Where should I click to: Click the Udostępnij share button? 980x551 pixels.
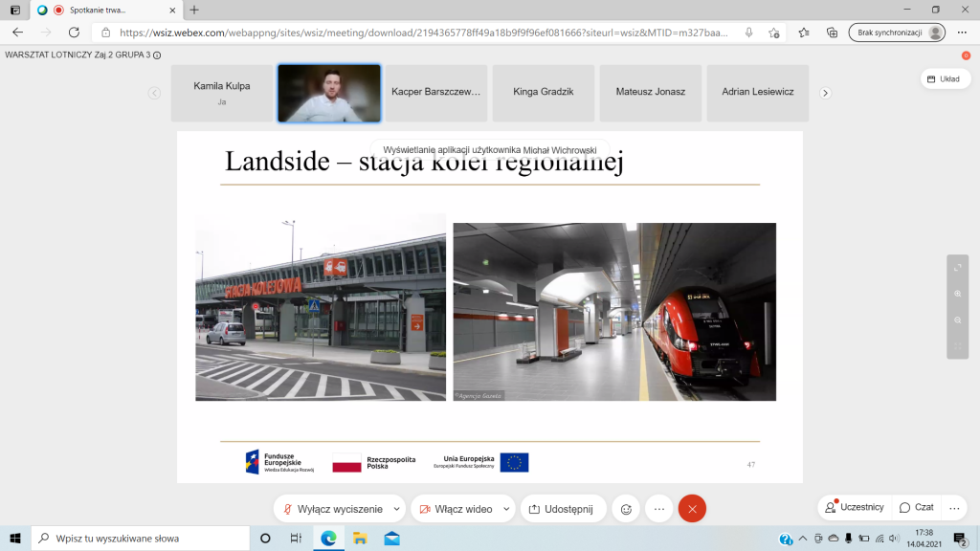[x=562, y=509]
